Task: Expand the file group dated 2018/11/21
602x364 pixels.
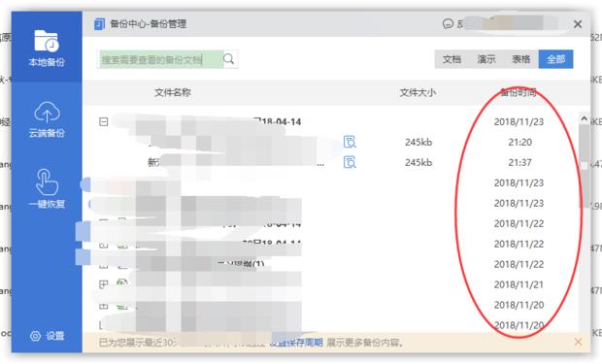Action: tap(103, 284)
